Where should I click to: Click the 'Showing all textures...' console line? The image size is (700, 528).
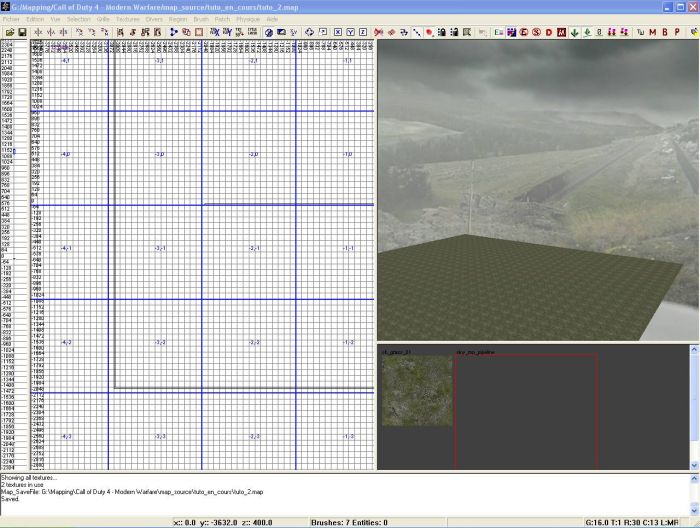(29, 478)
